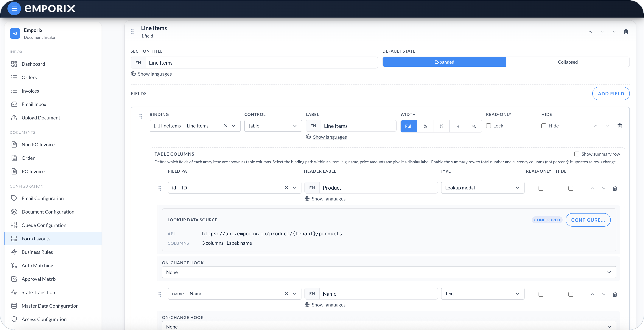Image resolution: width=644 pixels, height=330 pixels.
Task: Grab the Line Items section drag handle
Action: 132,32
